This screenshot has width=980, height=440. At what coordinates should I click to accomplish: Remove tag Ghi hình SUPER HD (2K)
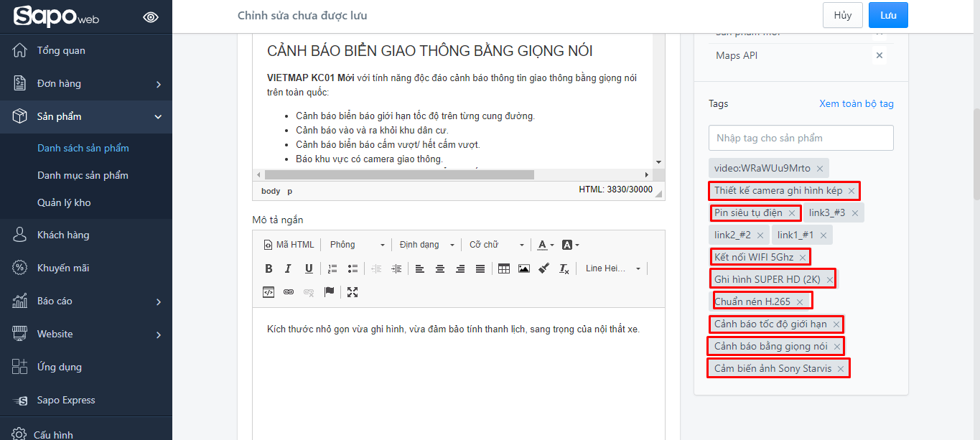coord(830,280)
